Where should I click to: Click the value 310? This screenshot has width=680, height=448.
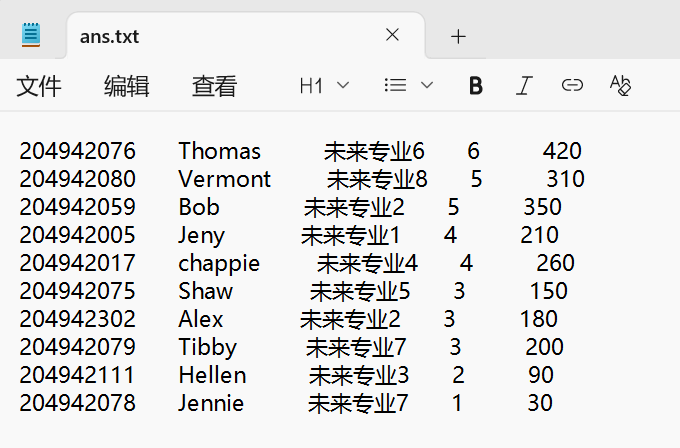click(566, 179)
